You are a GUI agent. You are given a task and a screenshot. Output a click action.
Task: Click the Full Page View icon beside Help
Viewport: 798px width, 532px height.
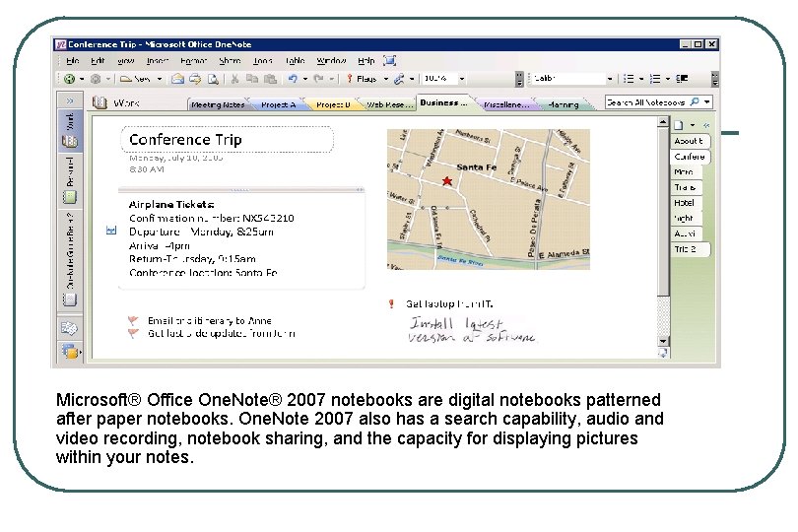point(390,60)
